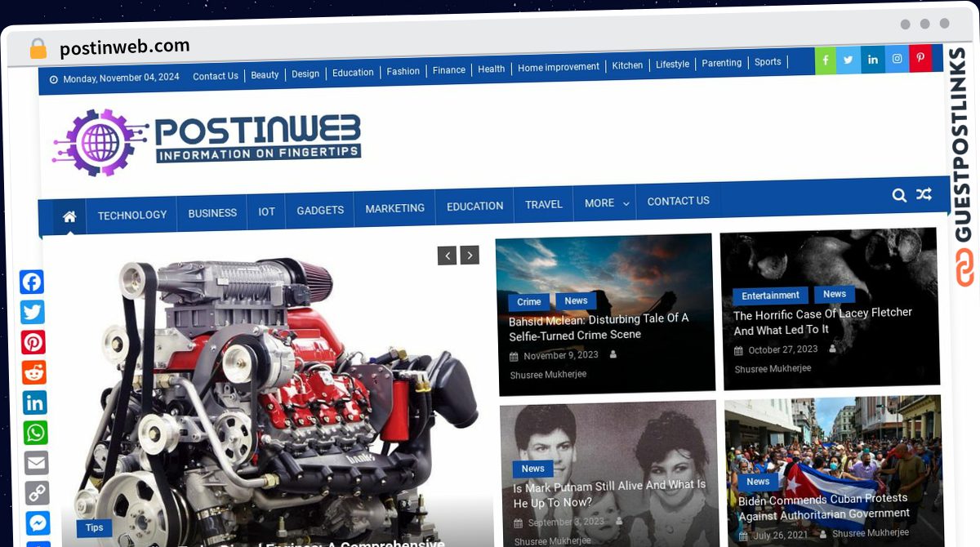Click the Entertainment category tag
This screenshot has width=980, height=547.
click(x=771, y=296)
